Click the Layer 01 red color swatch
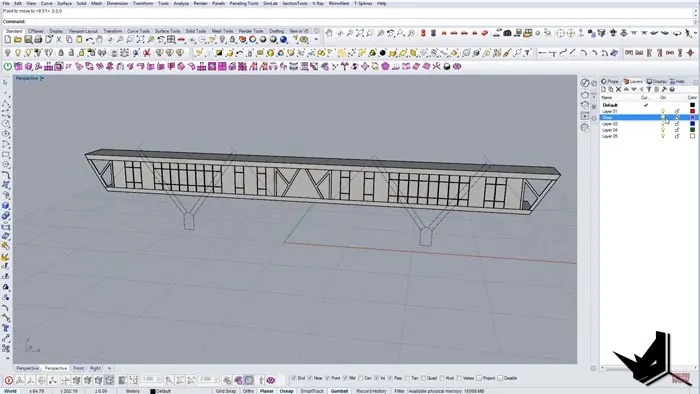Screen dimensions: 700x394 pos(692,111)
